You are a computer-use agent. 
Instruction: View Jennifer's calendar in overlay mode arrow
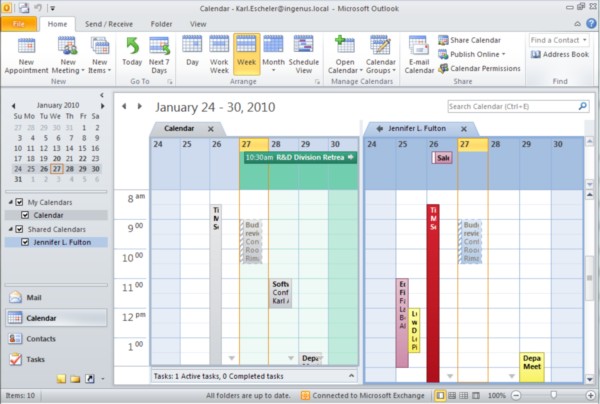379,129
